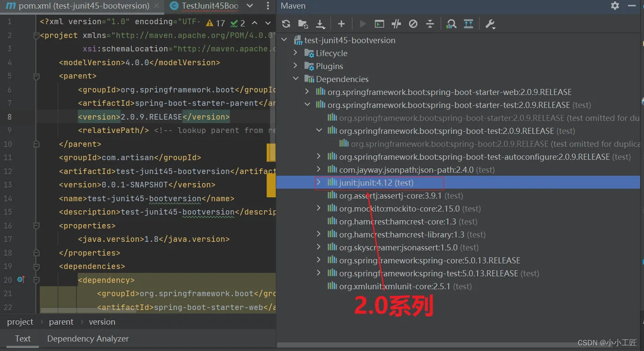The width and height of the screenshot is (644, 351).
Task: Go to next highlighted error arrow
Action: 267,23
